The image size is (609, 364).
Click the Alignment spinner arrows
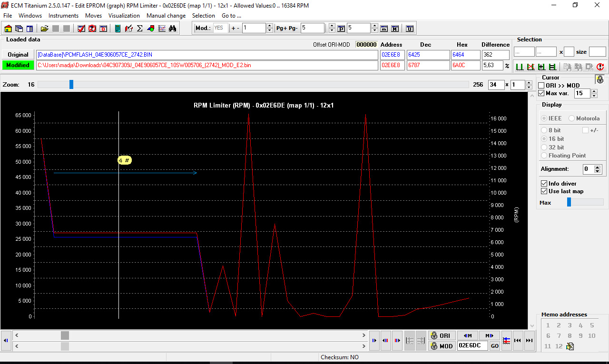click(598, 169)
